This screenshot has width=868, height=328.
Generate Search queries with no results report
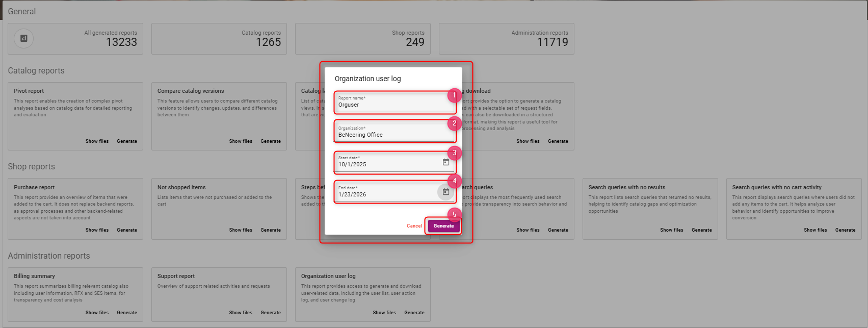click(x=701, y=230)
